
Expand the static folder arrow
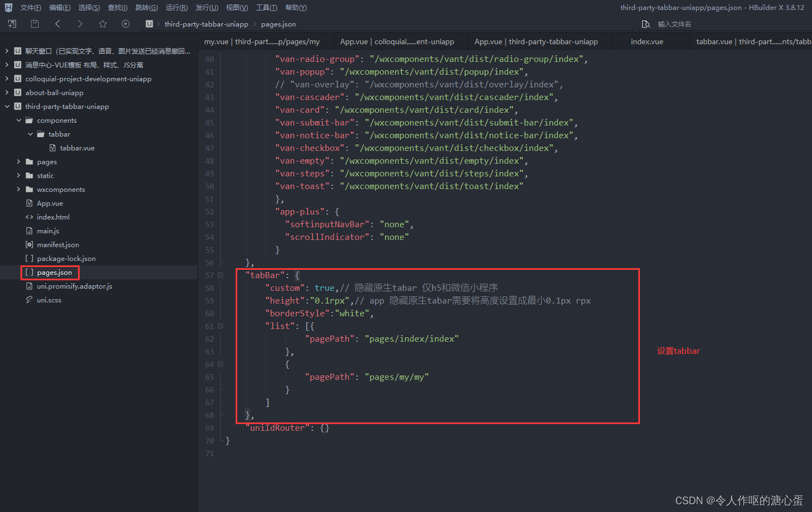(x=18, y=175)
